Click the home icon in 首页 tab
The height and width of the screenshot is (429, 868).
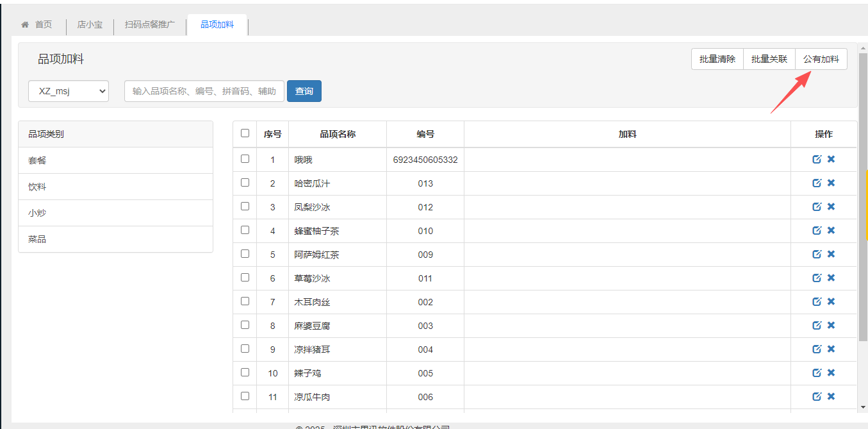(x=25, y=25)
